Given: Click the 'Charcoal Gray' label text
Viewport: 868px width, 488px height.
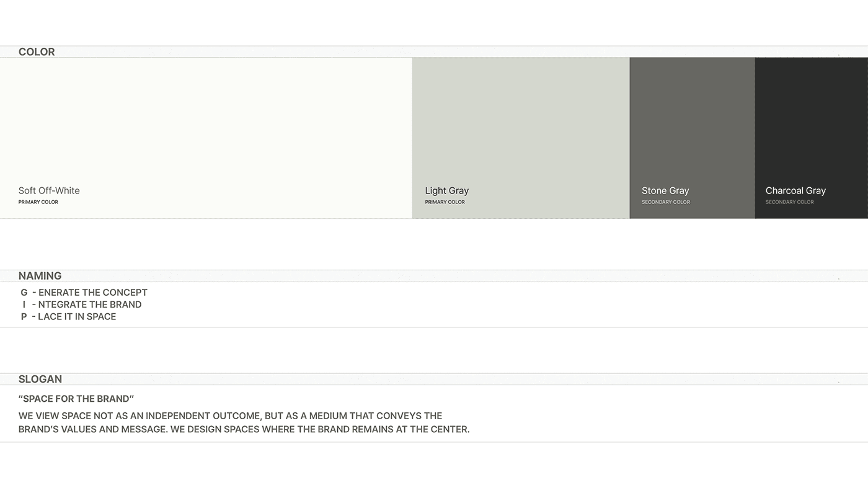Looking at the screenshot, I should coord(795,190).
